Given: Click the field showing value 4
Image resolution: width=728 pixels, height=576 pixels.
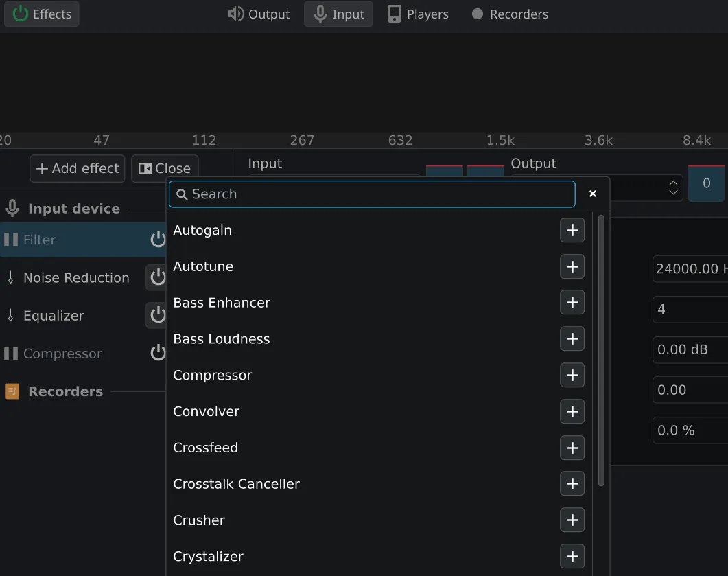Looking at the screenshot, I should pos(690,309).
